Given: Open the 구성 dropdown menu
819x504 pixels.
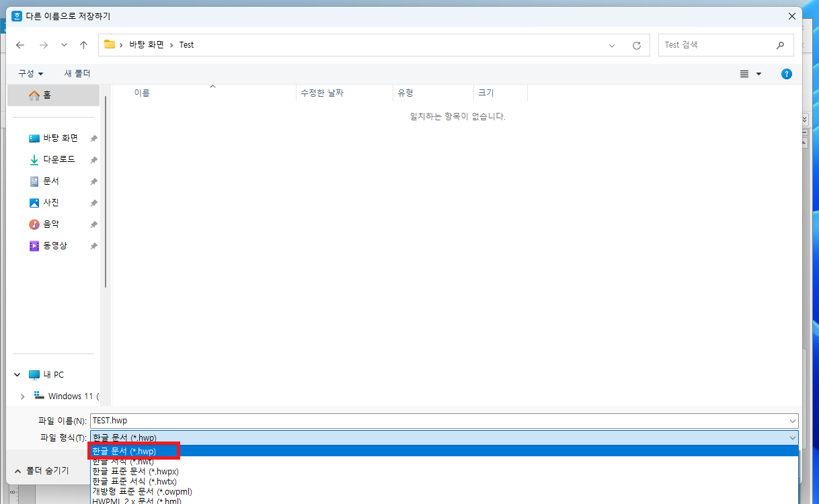Looking at the screenshot, I should [x=30, y=73].
